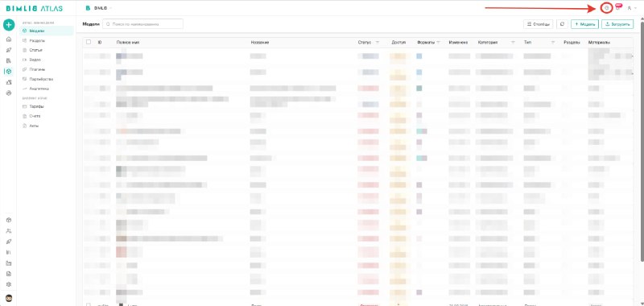The image size is (644, 306).
Task: Toggle the select-all checkbox in table header
Action: point(89,42)
